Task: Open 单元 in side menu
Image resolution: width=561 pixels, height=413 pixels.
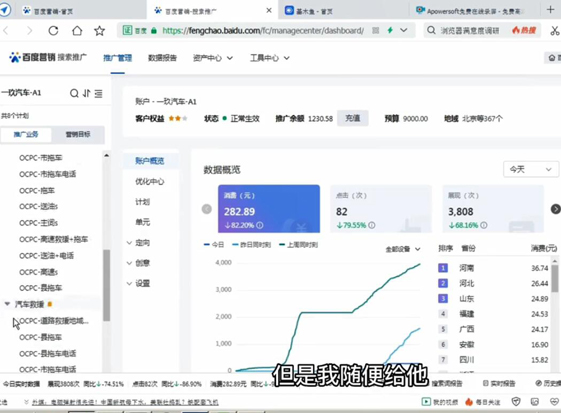Action: (142, 222)
